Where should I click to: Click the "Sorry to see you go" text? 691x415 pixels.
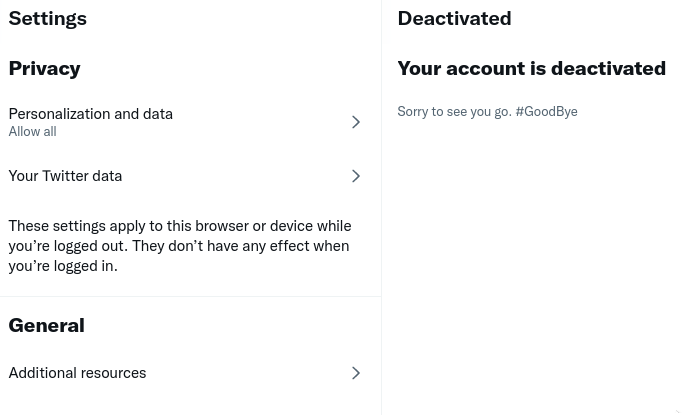tap(454, 112)
